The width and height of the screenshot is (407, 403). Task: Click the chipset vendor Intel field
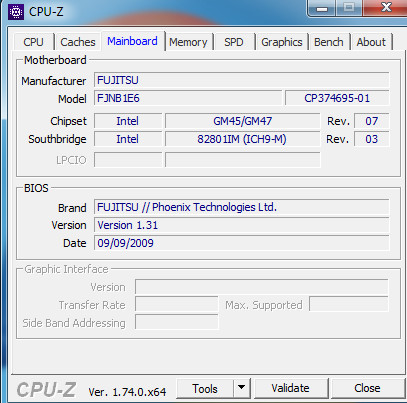pyautogui.click(x=128, y=121)
